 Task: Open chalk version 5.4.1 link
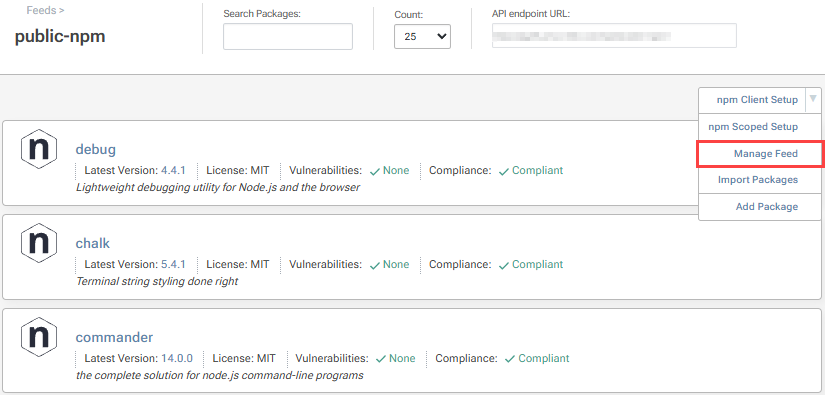tap(173, 264)
